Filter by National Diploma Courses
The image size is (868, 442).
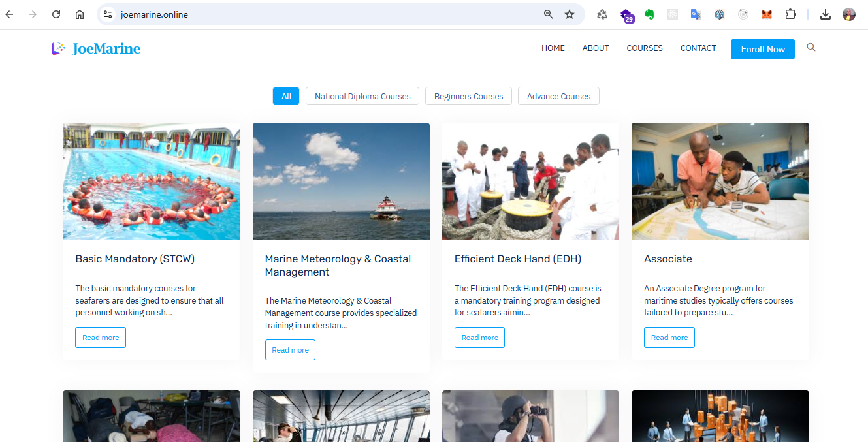pos(362,96)
